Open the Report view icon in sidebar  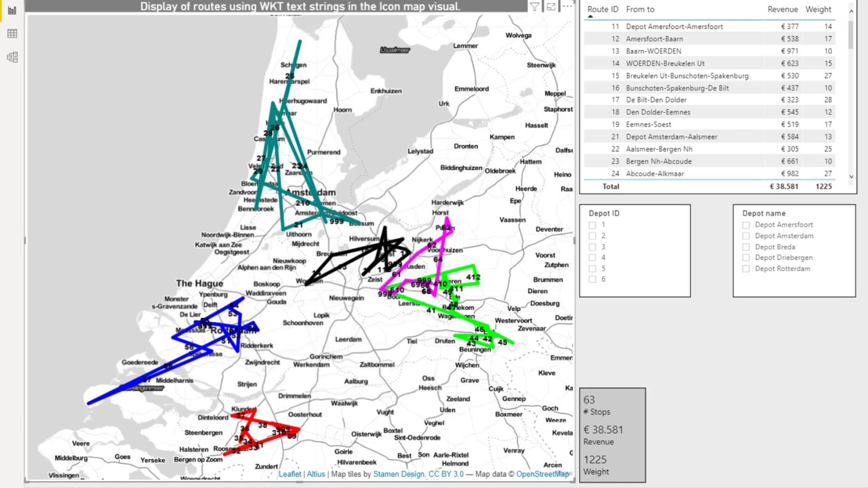coord(12,10)
